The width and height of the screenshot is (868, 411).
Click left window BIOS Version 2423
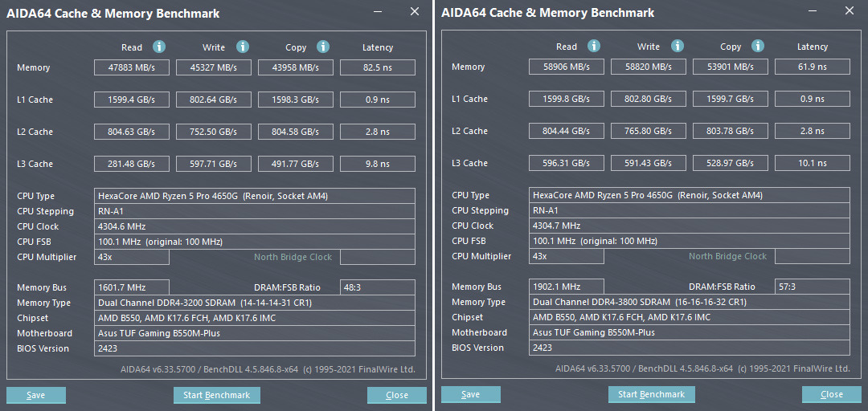click(x=255, y=348)
